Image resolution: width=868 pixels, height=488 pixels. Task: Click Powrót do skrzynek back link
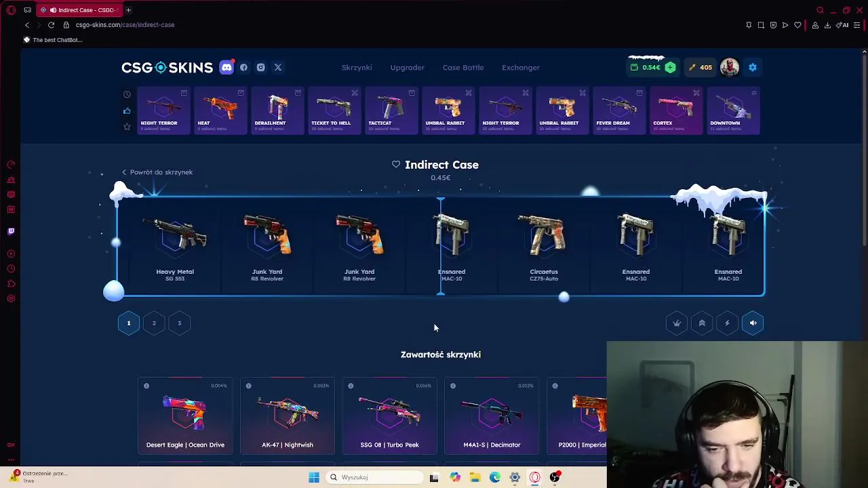[157, 172]
